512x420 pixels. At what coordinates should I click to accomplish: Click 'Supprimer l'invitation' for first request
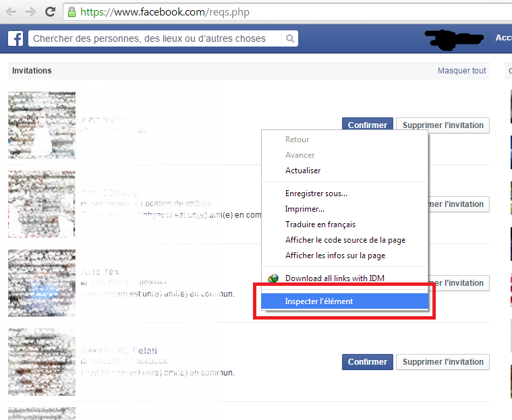443,125
